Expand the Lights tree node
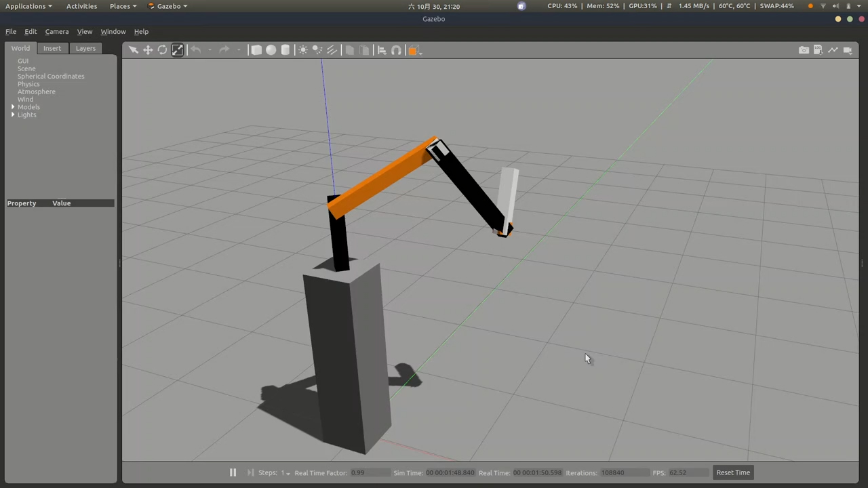The width and height of the screenshot is (868, 488). coord(13,115)
